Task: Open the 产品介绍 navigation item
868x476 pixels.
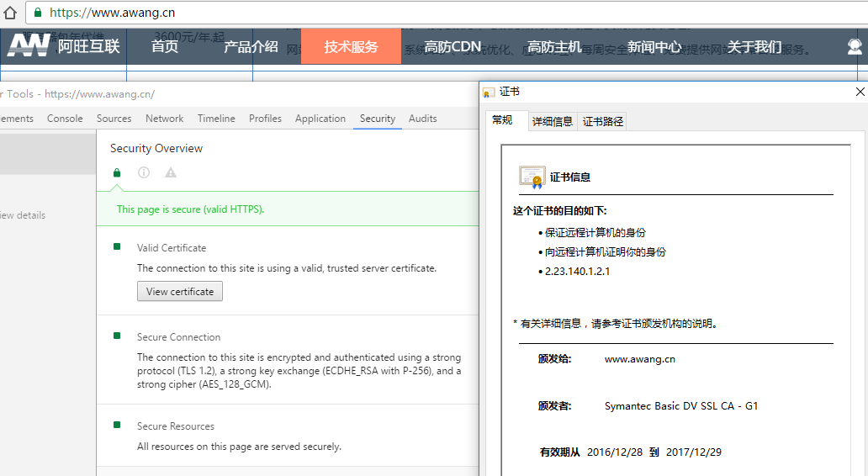Action: tap(251, 46)
